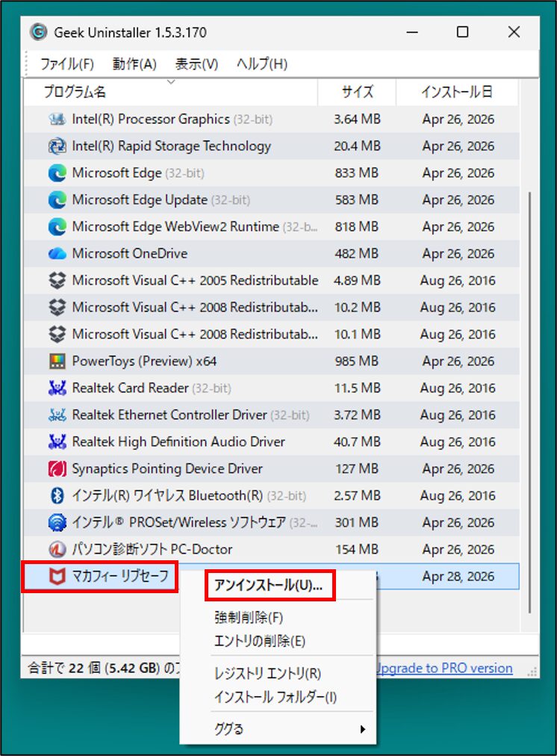This screenshot has width=557, height=756.
Task: Click the Realtek High Definition Audio icon
Action: coord(57,441)
